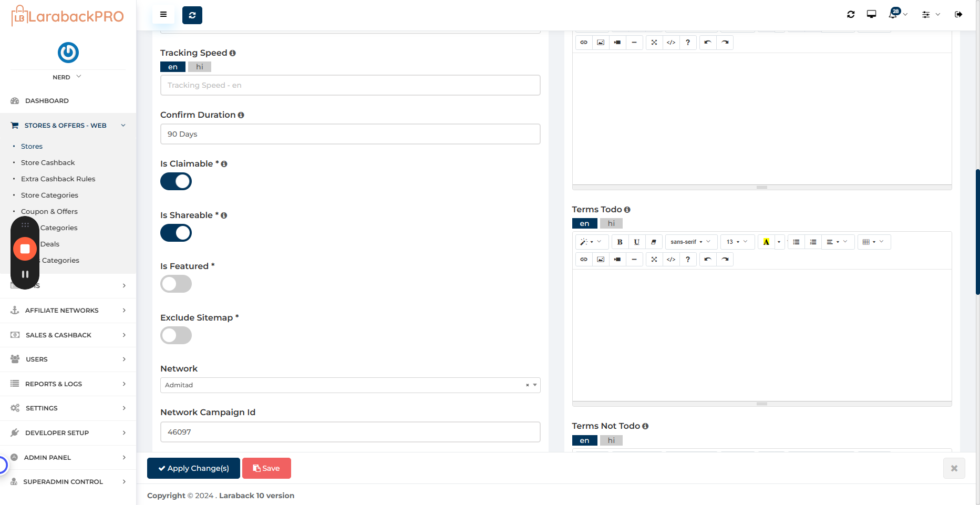980x505 pixels.
Task: Expand Reports & Logs menu
Action: pyautogui.click(x=68, y=384)
